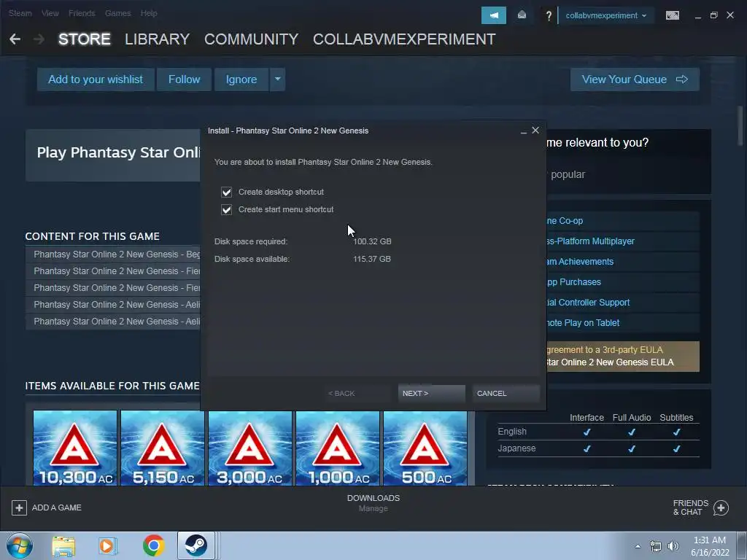Viewport: 747px width, 560px height.
Task: Click the Japanese language row
Action: click(598, 448)
